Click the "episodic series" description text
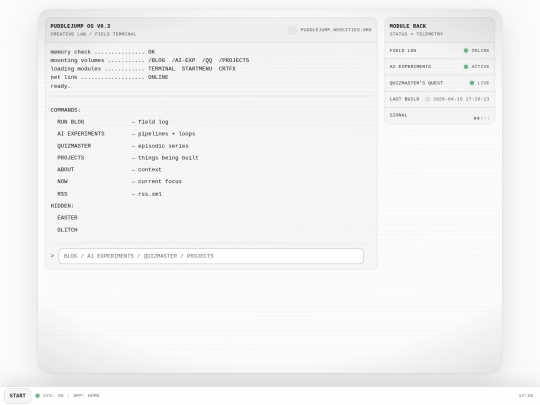This screenshot has width=540, height=405. pyautogui.click(x=163, y=146)
